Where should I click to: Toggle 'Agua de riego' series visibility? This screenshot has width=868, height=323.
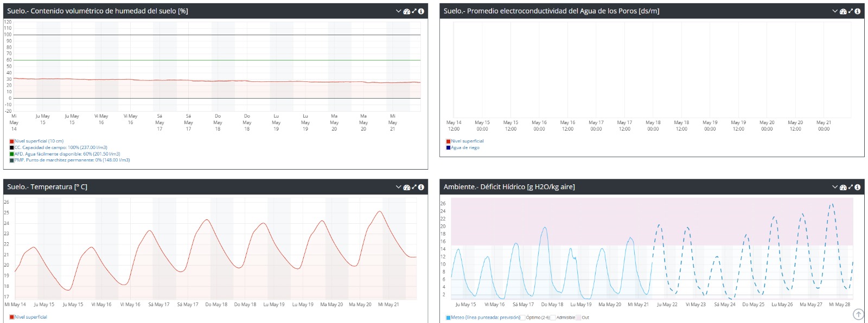tap(465, 147)
